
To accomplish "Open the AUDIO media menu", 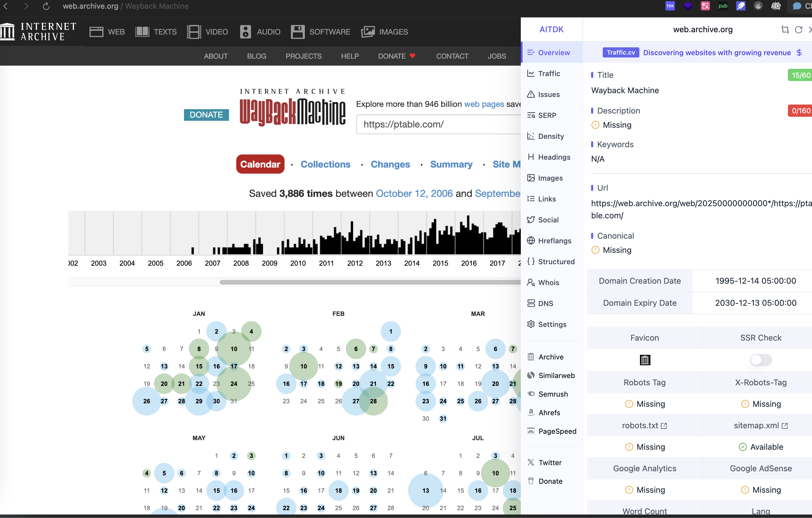I will (260, 32).
